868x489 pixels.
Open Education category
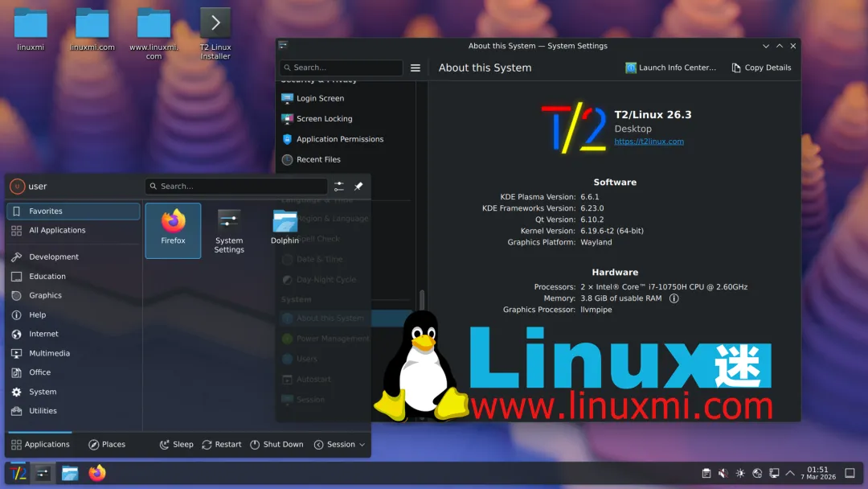click(x=73, y=277)
